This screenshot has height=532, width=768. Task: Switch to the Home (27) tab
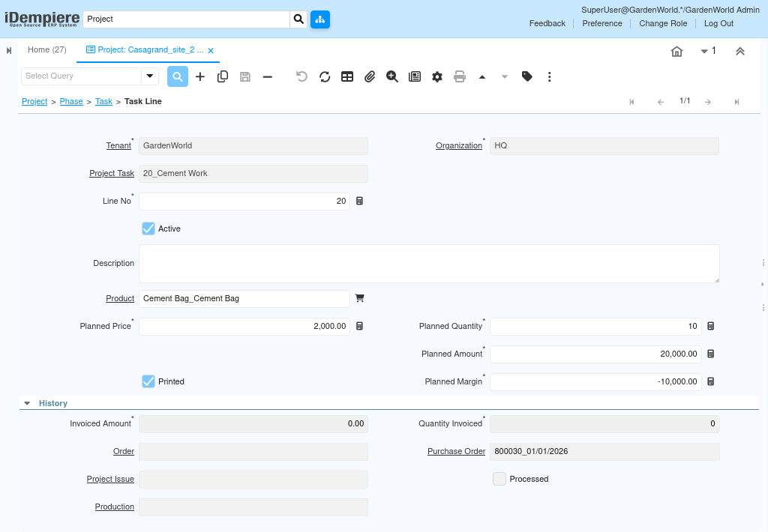click(47, 50)
